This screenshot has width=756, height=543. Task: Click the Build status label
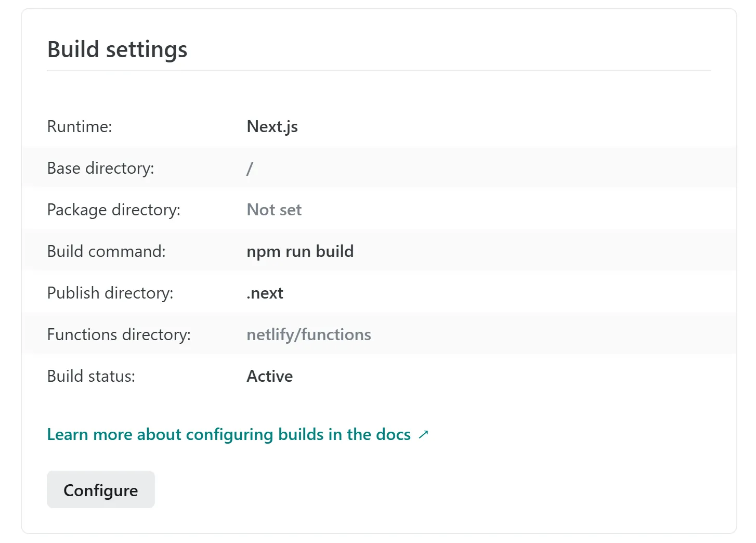91,376
